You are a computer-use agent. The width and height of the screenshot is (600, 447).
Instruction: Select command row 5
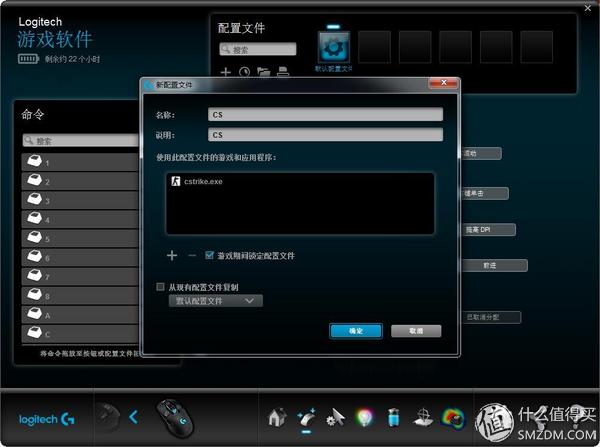(x=80, y=238)
